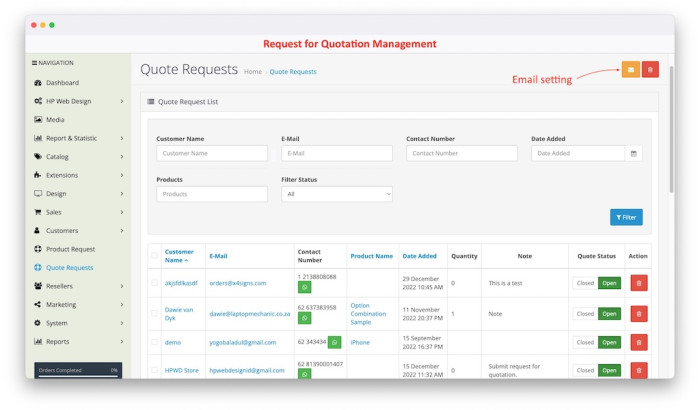Screen dimensions: 700x410
Task: Focus the Customer Name filter field
Action: [x=212, y=153]
